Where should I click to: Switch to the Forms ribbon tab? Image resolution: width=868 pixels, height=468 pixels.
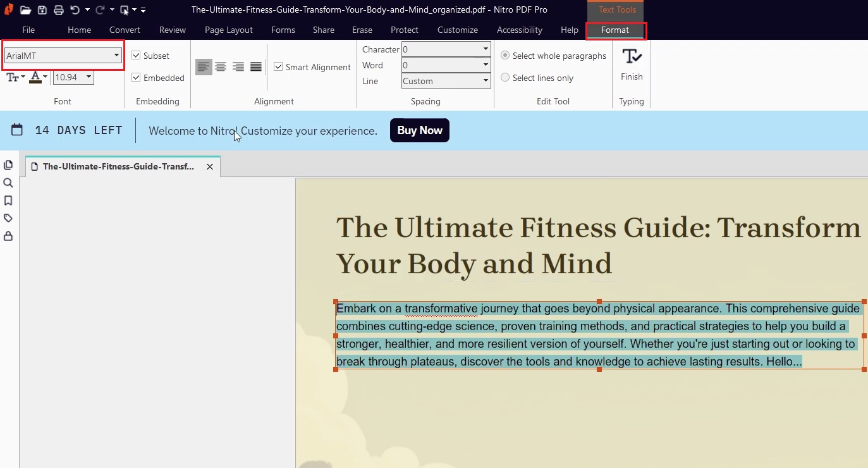coord(283,30)
